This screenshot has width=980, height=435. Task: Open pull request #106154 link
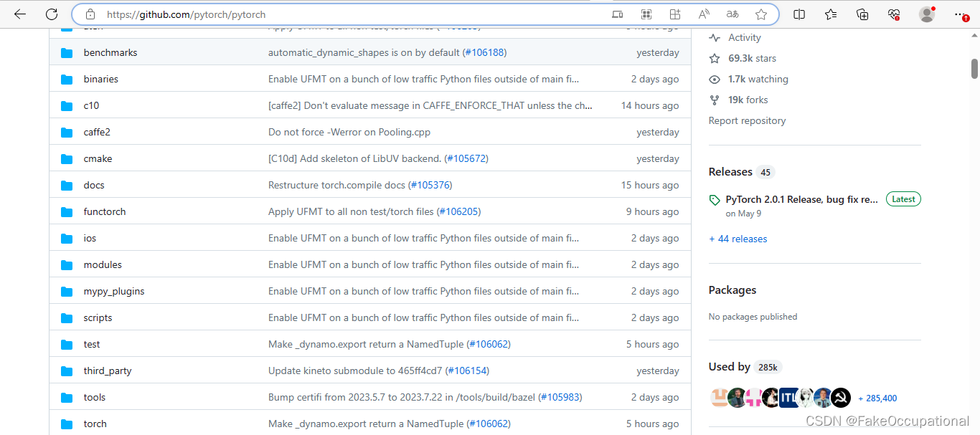pos(467,371)
